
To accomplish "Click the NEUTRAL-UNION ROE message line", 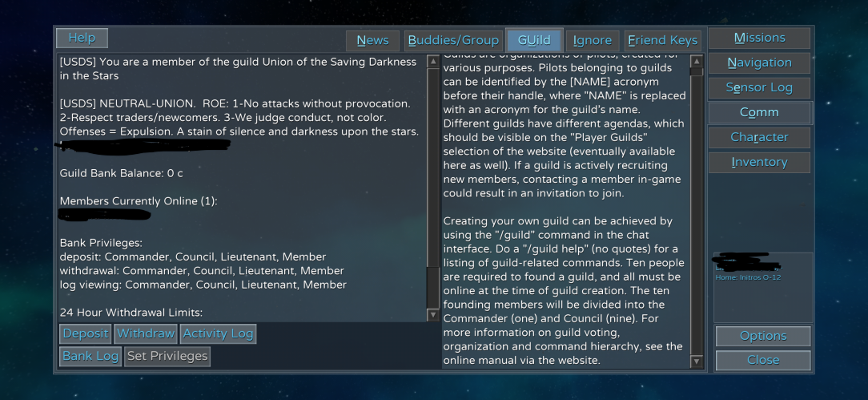I will [x=239, y=118].
